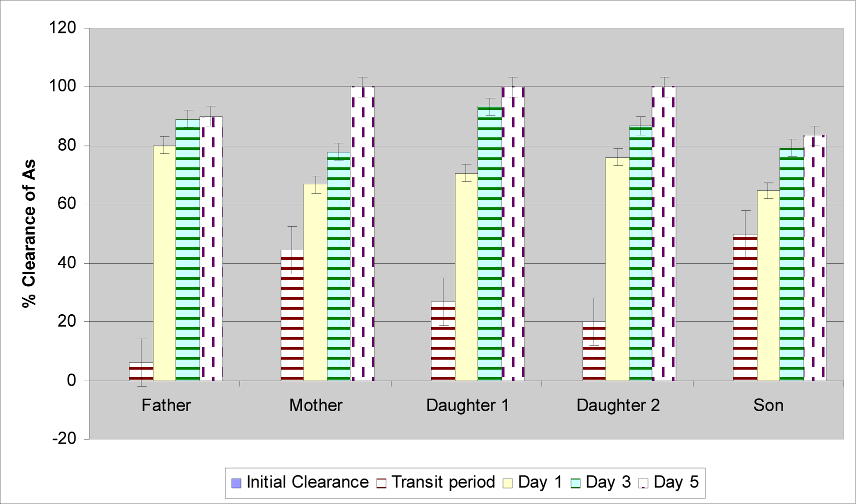This screenshot has height=504, width=856.
Task: Click Daughter 2's Transit period bar
Action: 593,351
